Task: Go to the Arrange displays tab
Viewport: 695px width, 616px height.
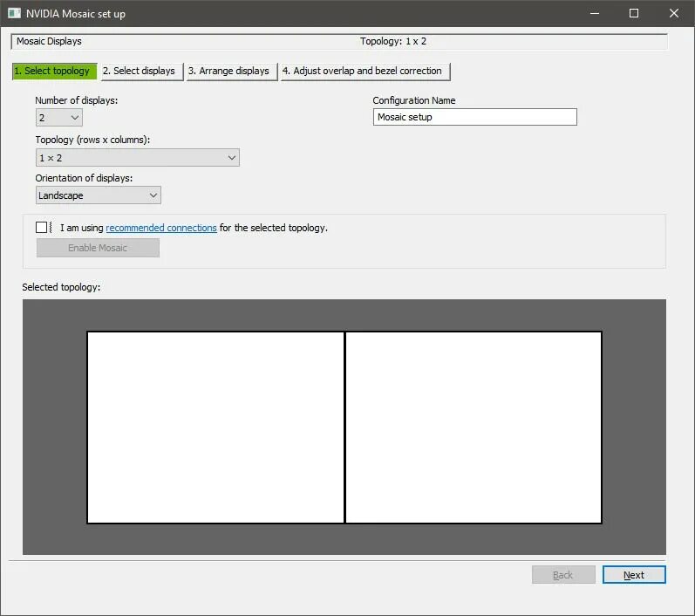Action: click(x=232, y=71)
